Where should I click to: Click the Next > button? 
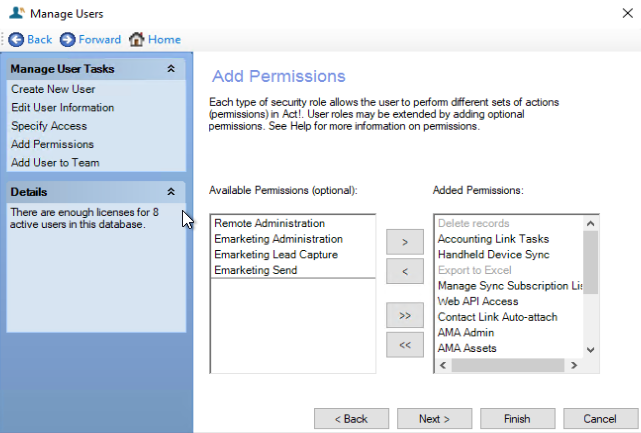435,419
